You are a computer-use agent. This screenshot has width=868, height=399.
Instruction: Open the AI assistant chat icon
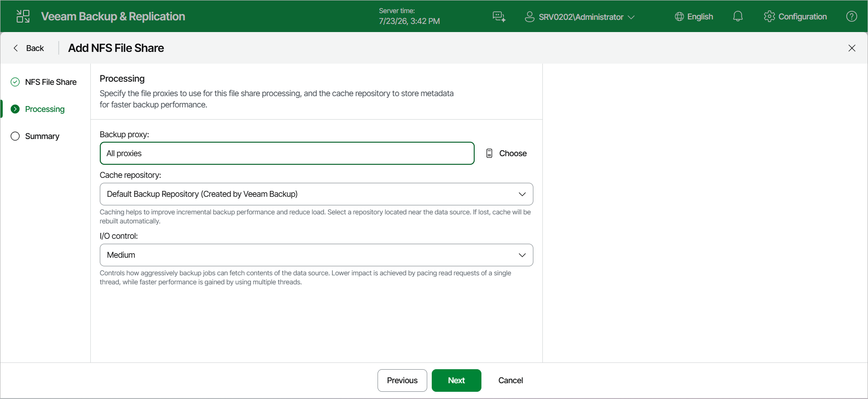coord(499,17)
